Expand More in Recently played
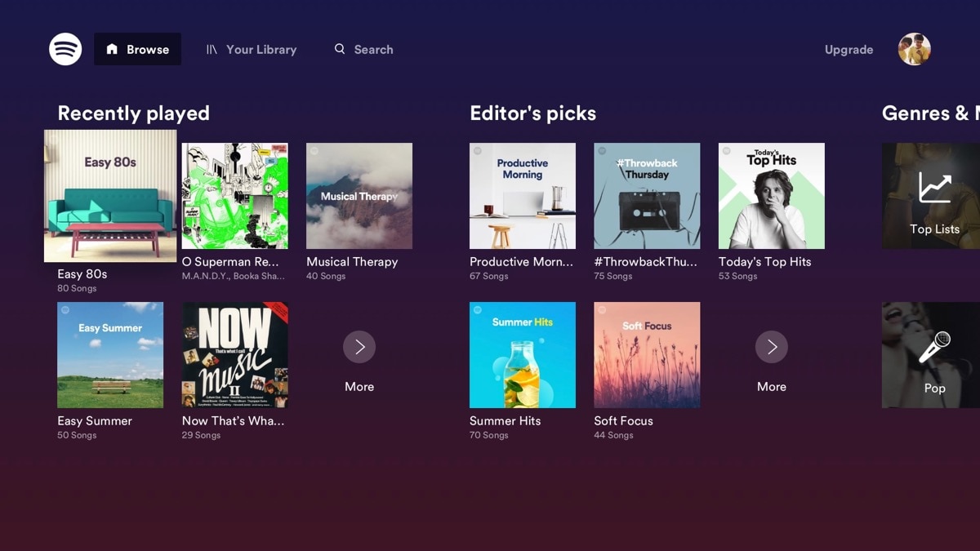This screenshot has height=551, width=980. [x=359, y=348]
